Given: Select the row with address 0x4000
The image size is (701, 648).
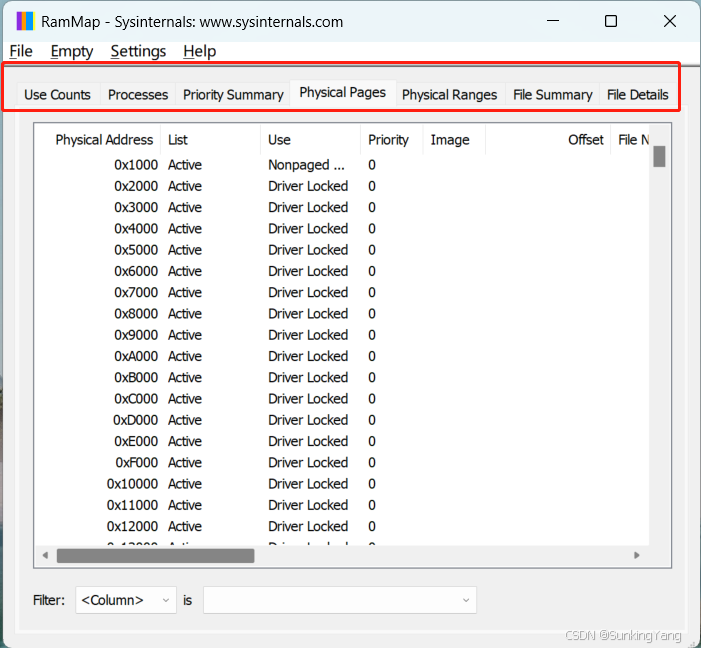Looking at the screenshot, I should pos(342,229).
